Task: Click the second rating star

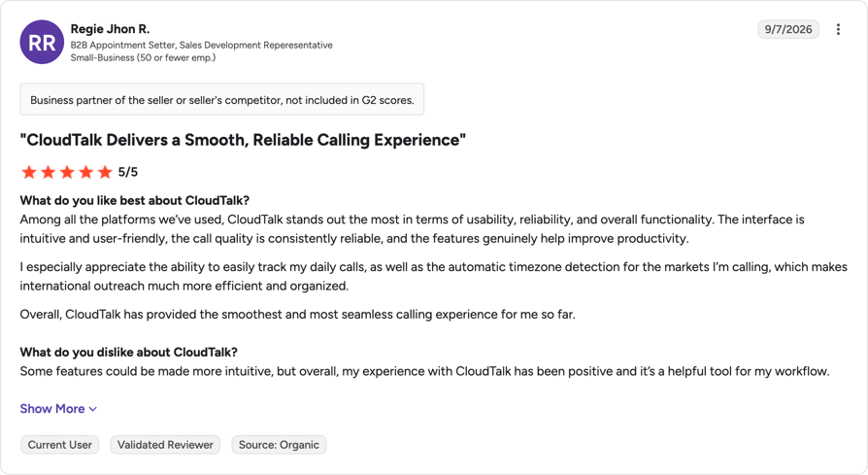Action: coord(49,172)
